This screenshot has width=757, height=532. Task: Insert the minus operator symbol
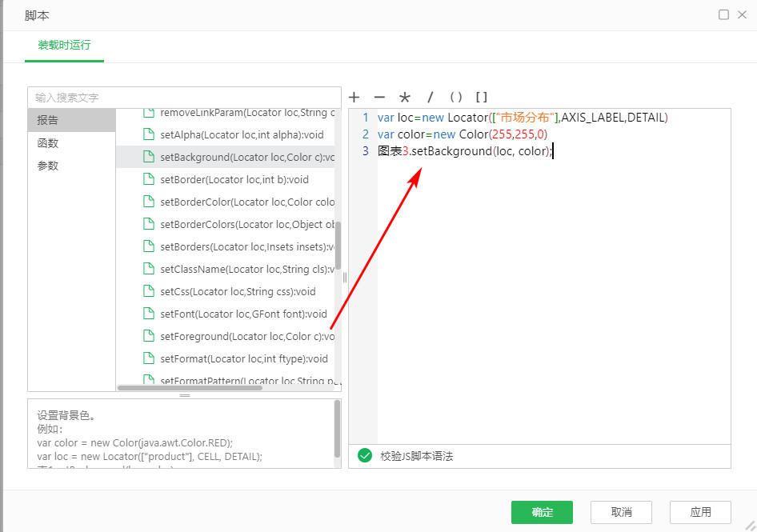click(x=379, y=98)
